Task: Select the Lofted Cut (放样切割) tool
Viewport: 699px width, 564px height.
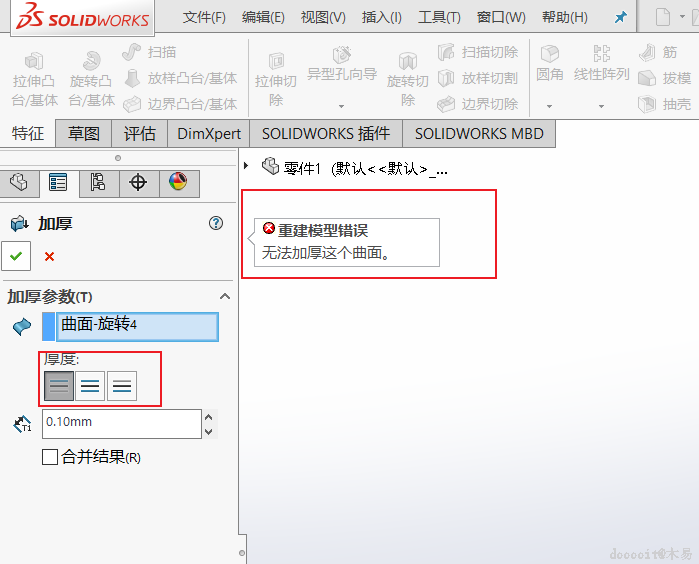Action: click(x=477, y=78)
